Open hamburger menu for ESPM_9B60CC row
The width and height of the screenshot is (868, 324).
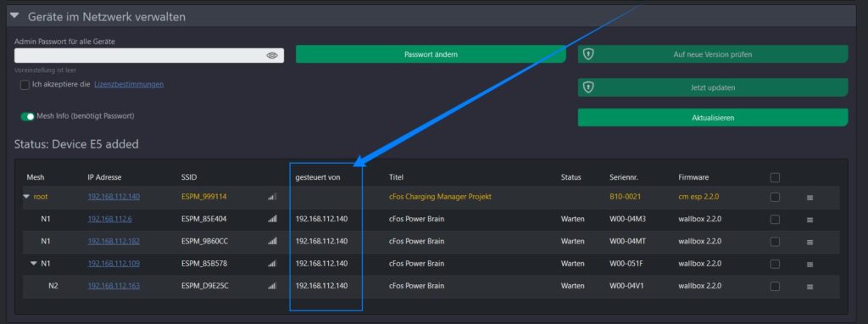tap(810, 242)
